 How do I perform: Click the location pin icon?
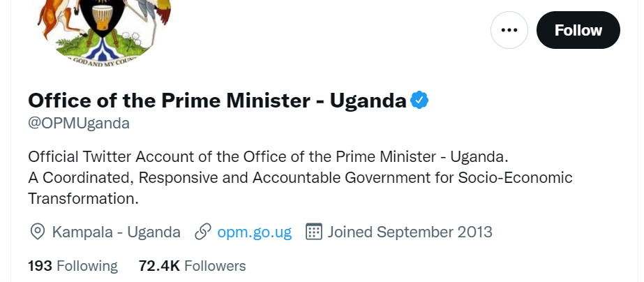tap(38, 232)
